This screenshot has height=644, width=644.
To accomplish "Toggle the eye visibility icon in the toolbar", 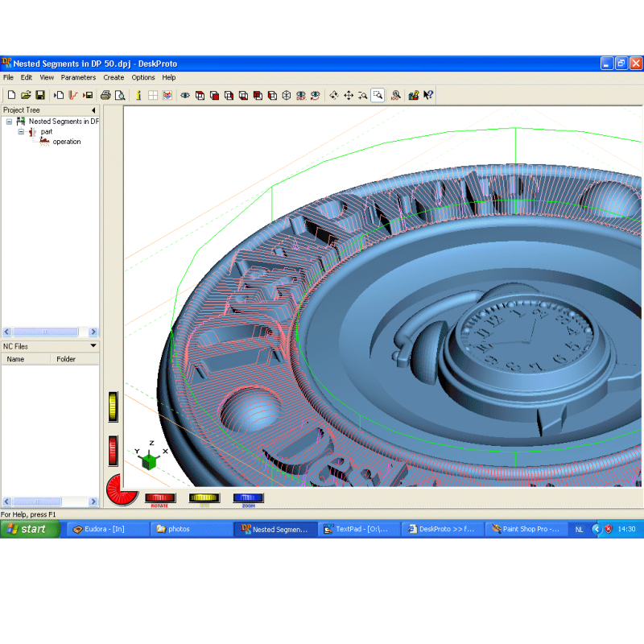I will pyautogui.click(x=185, y=95).
